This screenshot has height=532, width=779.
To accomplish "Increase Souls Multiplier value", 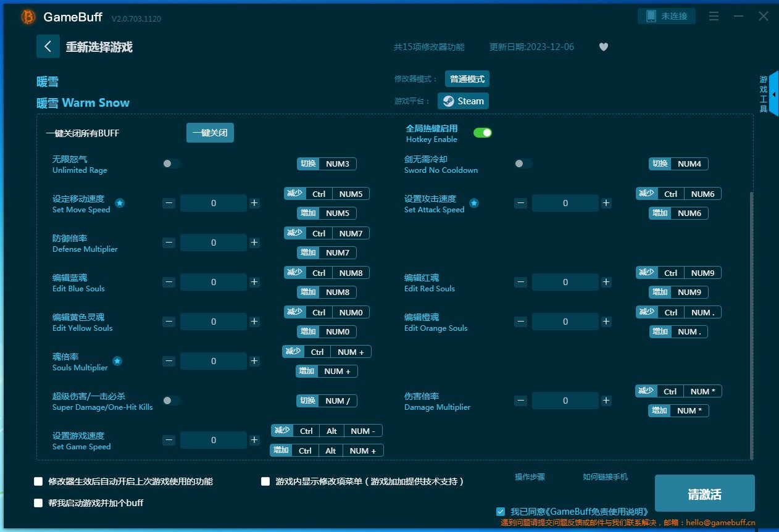I will [x=254, y=361].
